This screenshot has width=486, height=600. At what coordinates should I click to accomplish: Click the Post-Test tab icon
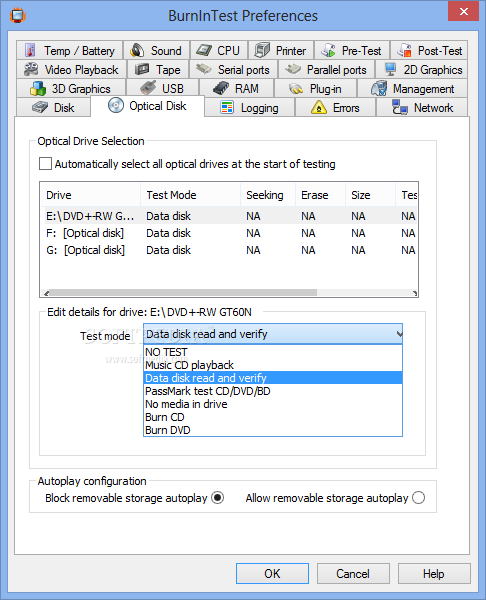[x=404, y=50]
